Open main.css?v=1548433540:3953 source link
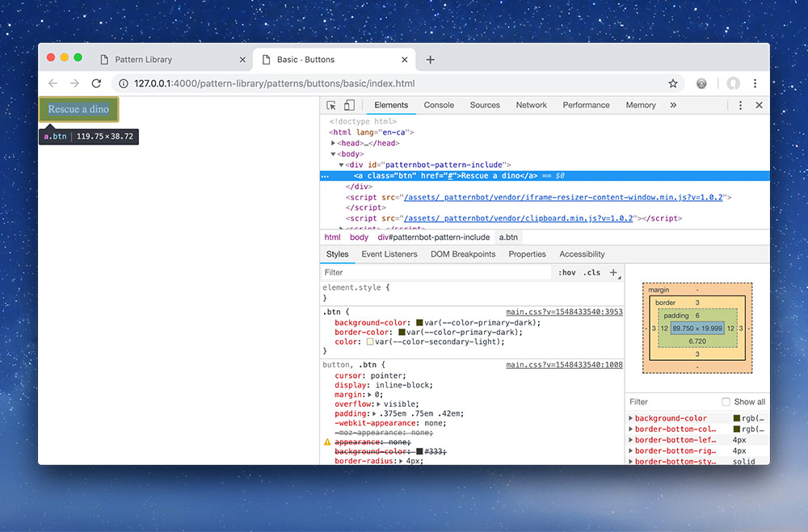This screenshot has width=808, height=532. point(564,312)
